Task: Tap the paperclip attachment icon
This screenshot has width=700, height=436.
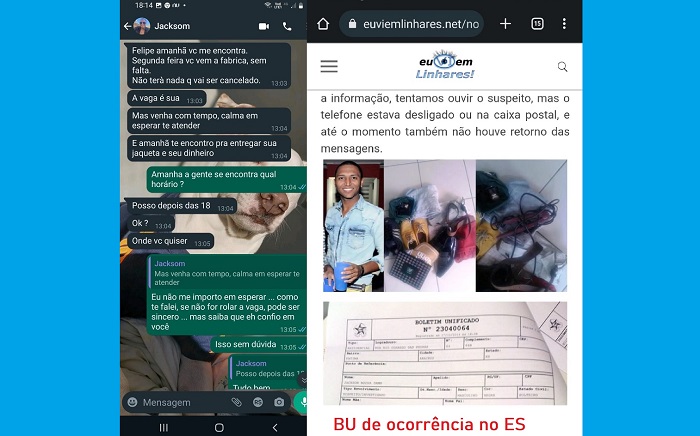Action: [x=236, y=403]
